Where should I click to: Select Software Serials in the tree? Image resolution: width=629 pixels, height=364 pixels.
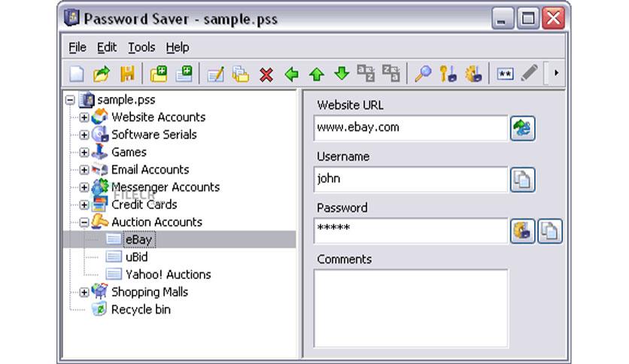tap(154, 135)
